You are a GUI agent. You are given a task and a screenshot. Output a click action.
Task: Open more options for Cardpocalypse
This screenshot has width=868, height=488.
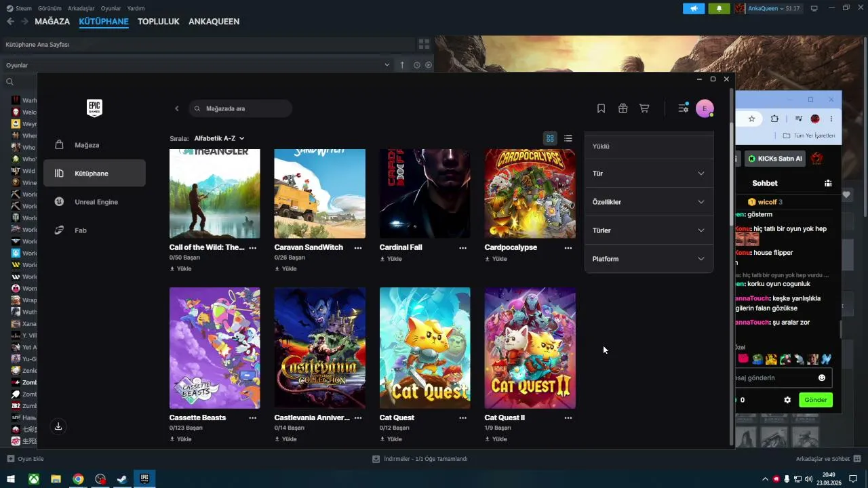point(568,248)
